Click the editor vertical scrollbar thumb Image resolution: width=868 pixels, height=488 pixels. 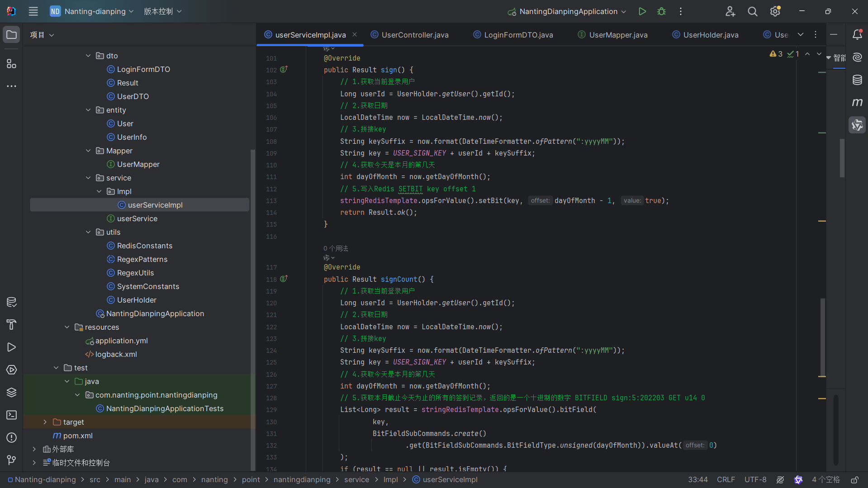822,337
